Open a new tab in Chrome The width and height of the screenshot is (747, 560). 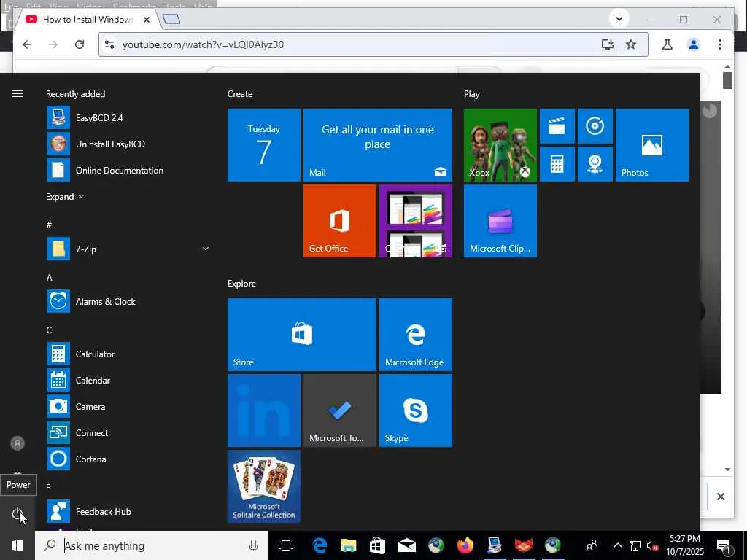(x=171, y=20)
